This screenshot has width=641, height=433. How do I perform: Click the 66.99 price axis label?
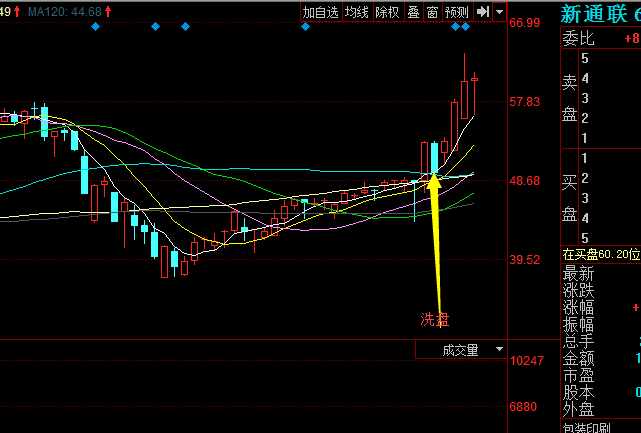(x=524, y=22)
